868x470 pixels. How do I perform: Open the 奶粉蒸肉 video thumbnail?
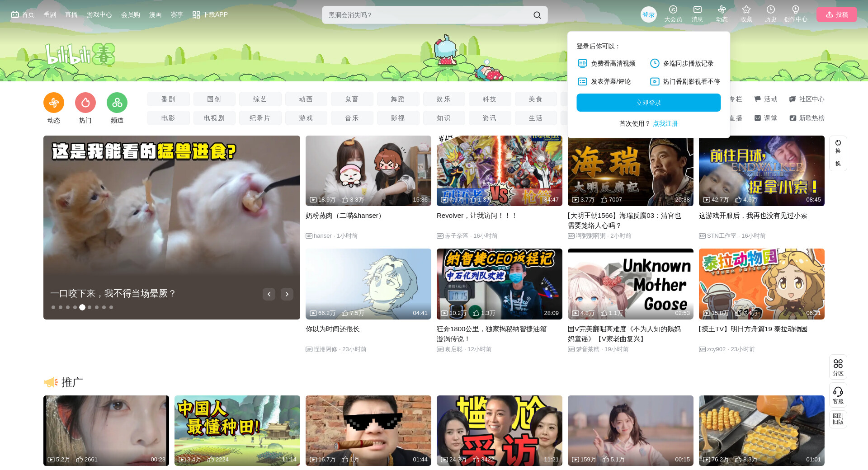coord(368,171)
